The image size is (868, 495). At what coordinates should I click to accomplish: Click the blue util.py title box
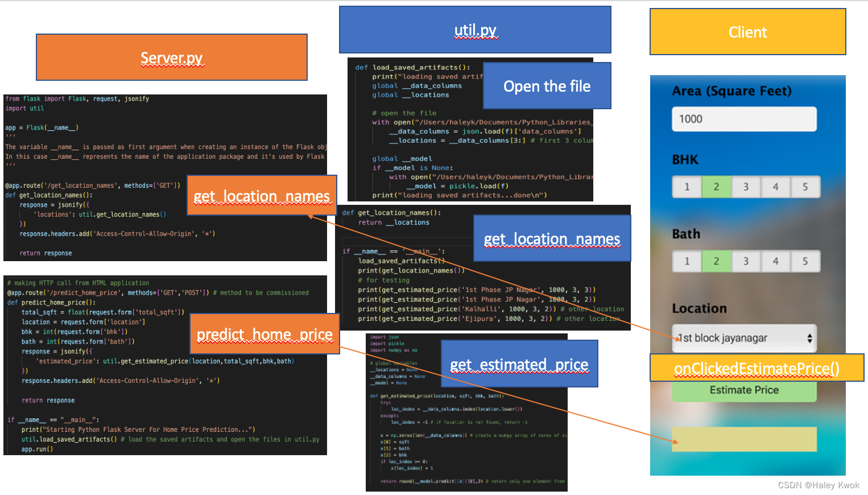click(475, 30)
